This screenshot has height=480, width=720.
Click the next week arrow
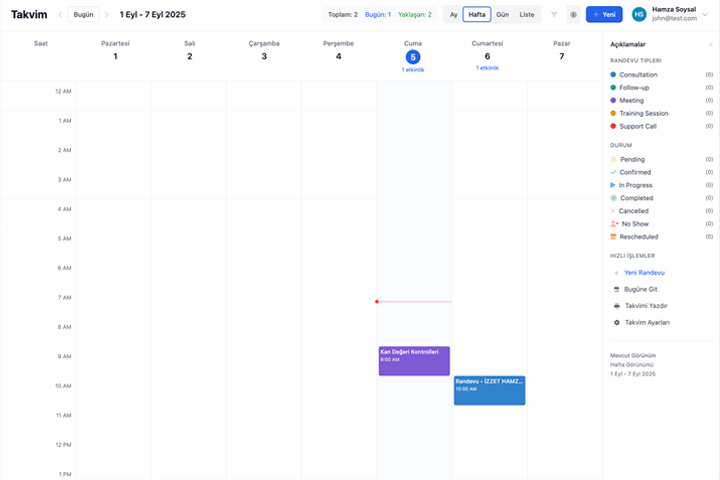[107, 15]
